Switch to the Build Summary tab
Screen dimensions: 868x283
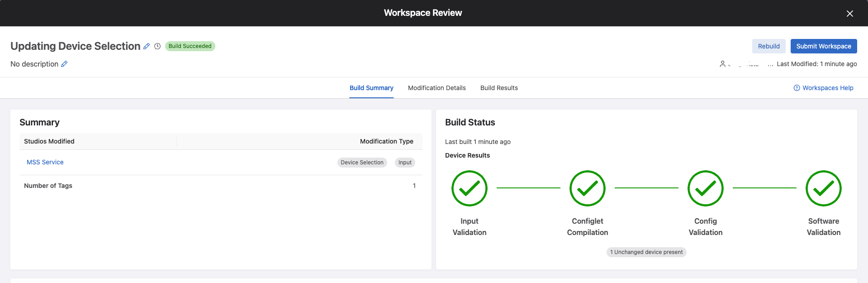pyautogui.click(x=371, y=88)
